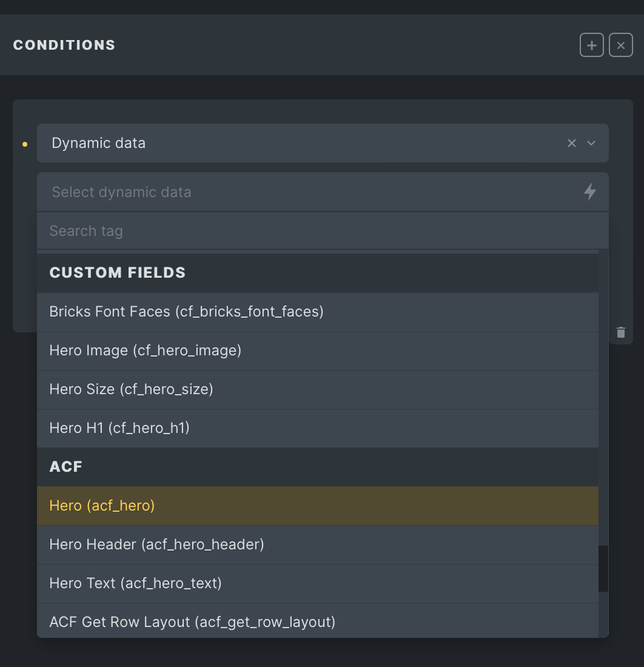The image size is (644, 667).
Task: Close the Conditions panel with X icon
Action: tap(620, 45)
